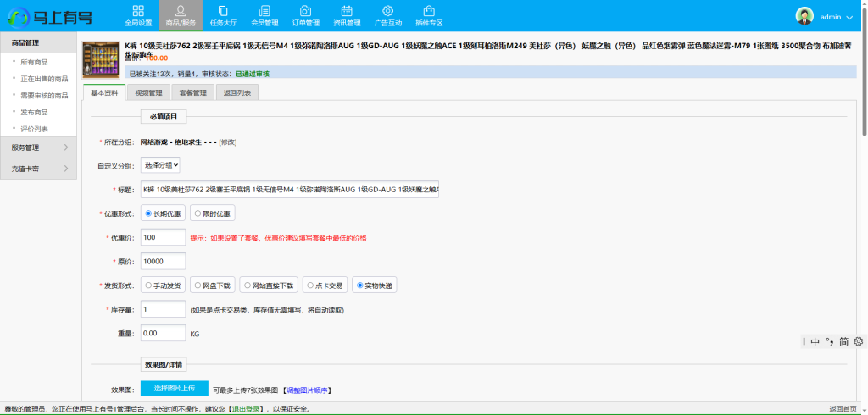The width and height of the screenshot is (868, 415).
Task: Click the IME settings gear icon
Action: click(858, 341)
